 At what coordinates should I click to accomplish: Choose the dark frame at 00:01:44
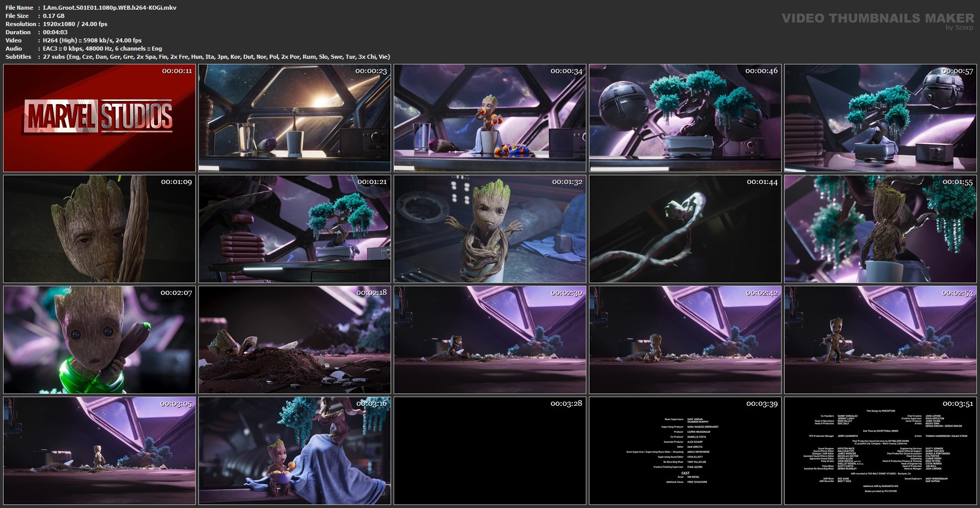point(685,229)
